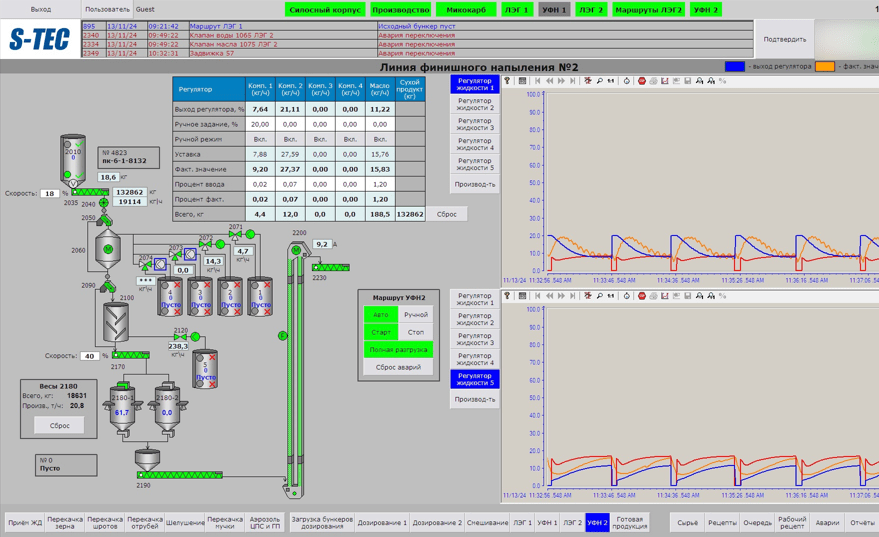Select silo 2010 icon
This screenshot has height=537, width=879.
pyautogui.click(x=73, y=160)
